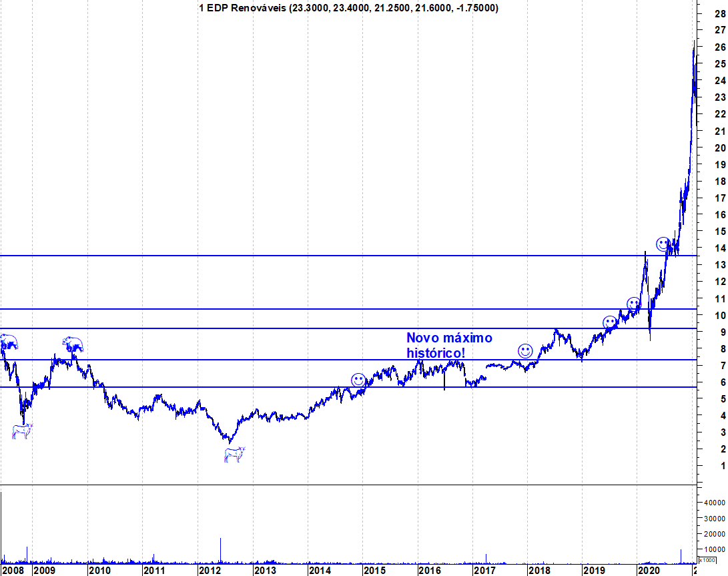Click the x1000 volume scale box
This screenshot has width=728, height=576.
(x=707, y=560)
